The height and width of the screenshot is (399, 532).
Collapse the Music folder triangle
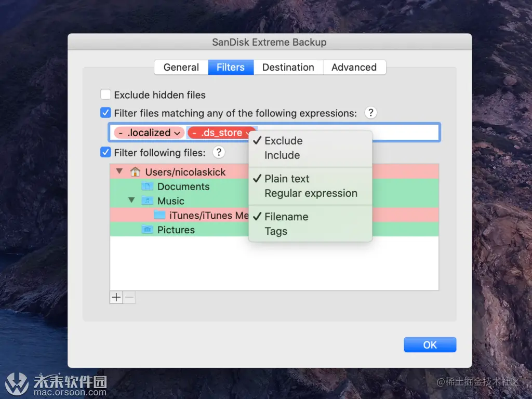coord(131,200)
